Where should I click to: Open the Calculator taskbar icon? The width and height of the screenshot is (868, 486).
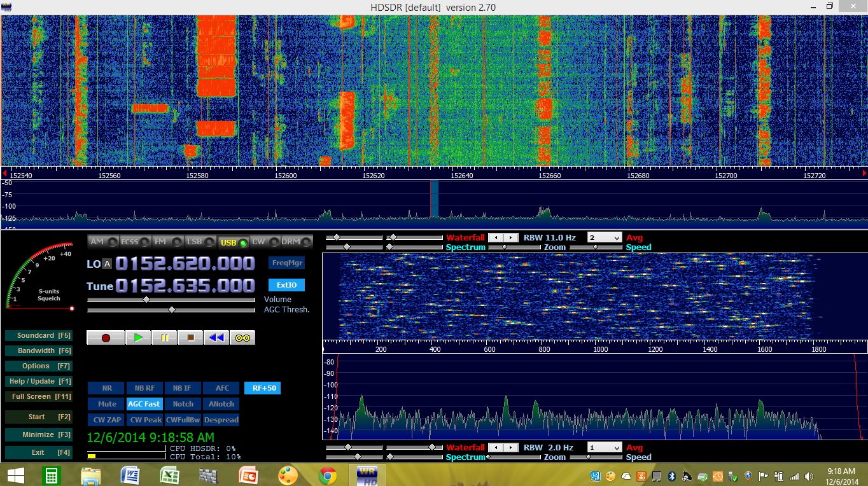tap(51, 475)
